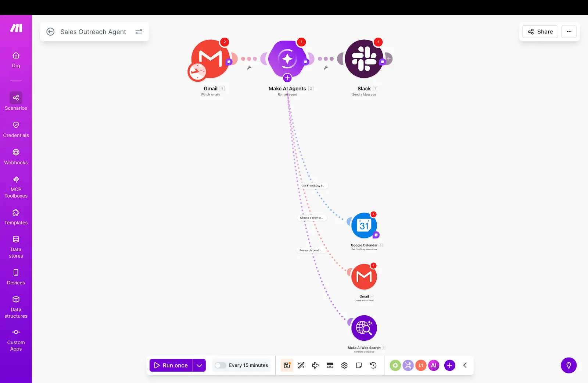Viewport: 588px width, 383px height.
Task: Click the purple tools icon in toolbar
Action: click(x=408, y=365)
